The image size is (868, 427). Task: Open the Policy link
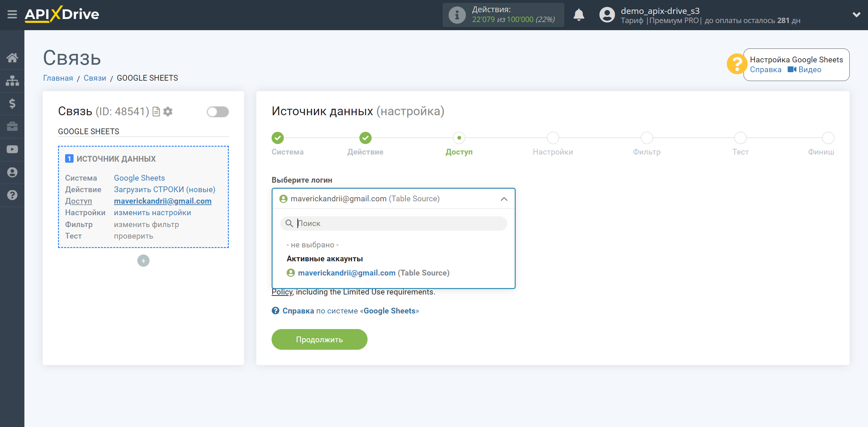point(282,292)
